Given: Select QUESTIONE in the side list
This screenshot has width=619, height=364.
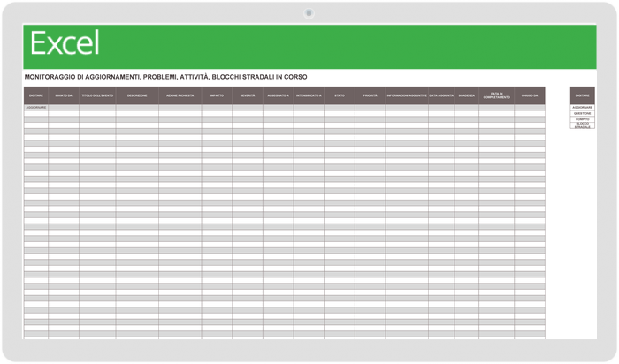Looking at the screenshot, I should click(582, 114).
